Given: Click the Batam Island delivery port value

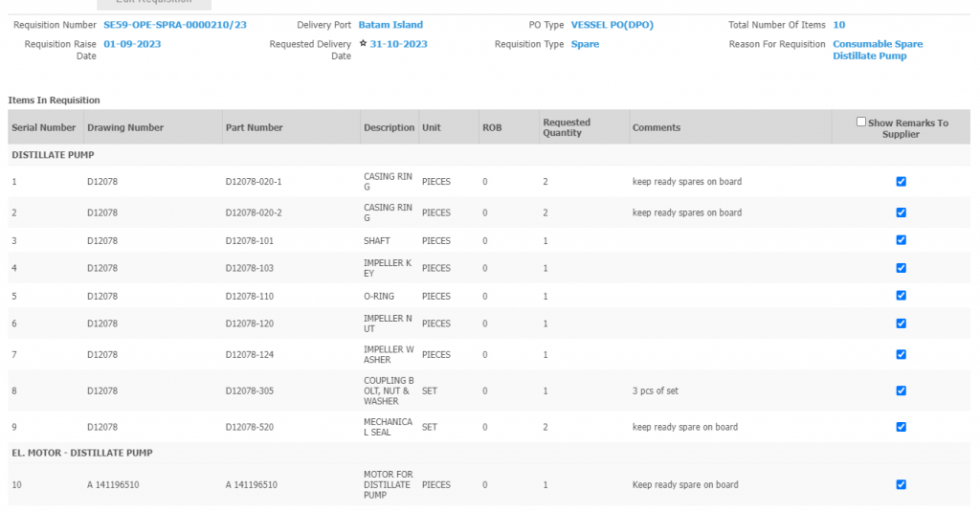Looking at the screenshot, I should [390, 25].
